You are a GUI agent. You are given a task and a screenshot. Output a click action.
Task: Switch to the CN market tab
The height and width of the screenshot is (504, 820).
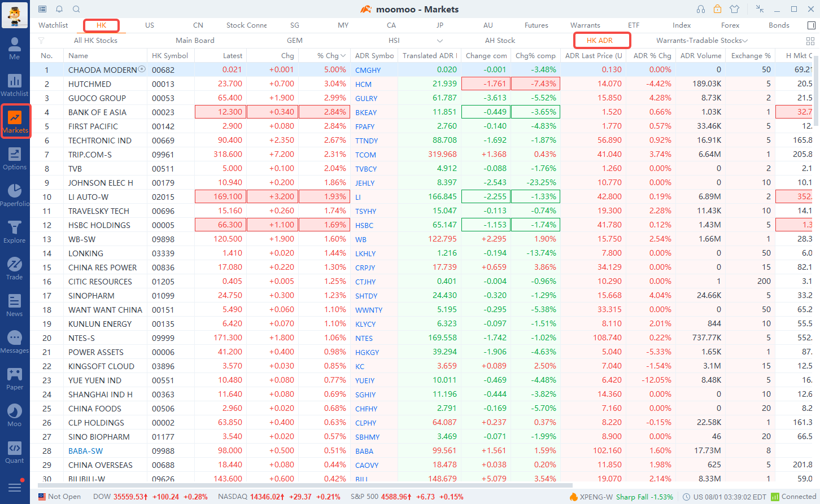coord(198,25)
